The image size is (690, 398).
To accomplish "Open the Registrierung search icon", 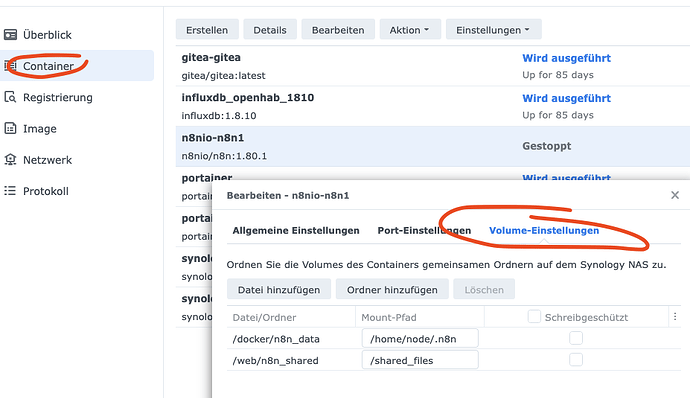I will 11,97.
